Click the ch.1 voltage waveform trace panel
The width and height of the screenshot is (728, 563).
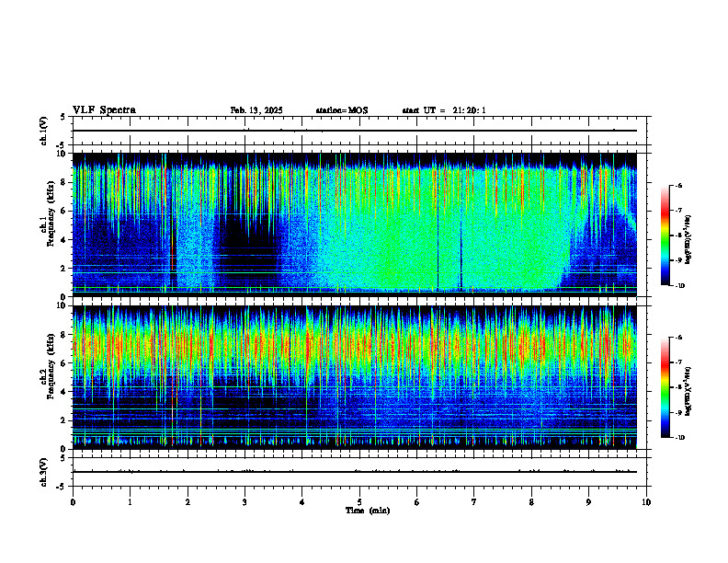(x=361, y=131)
